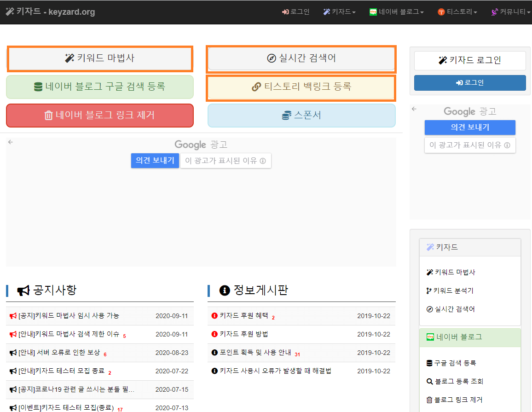Click the blue 로그인 button in sidebar
Screen dimensions: 532x412
tap(470, 83)
